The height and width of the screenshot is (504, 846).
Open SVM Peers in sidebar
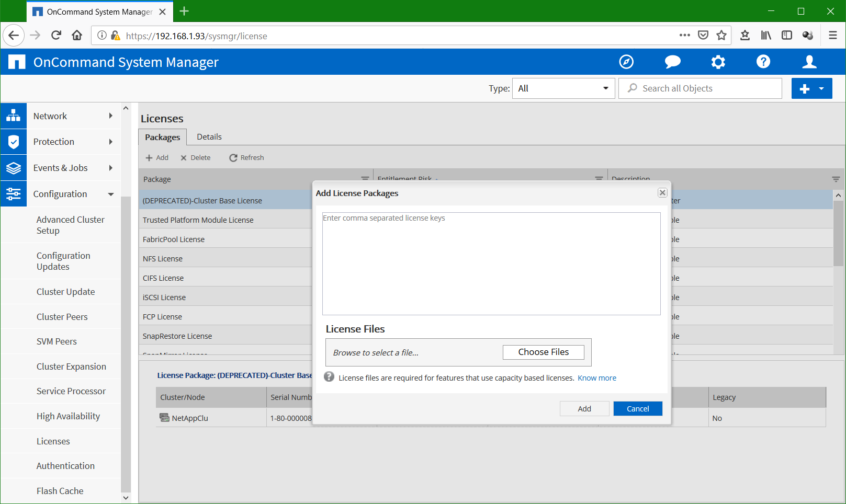(57, 341)
